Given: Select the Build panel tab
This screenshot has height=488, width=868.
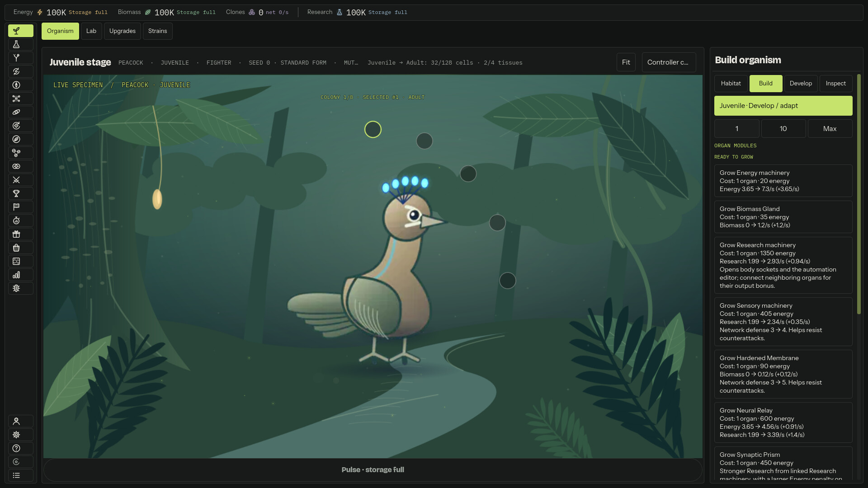Looking at the screenshot, I should (x=765, y=84).
